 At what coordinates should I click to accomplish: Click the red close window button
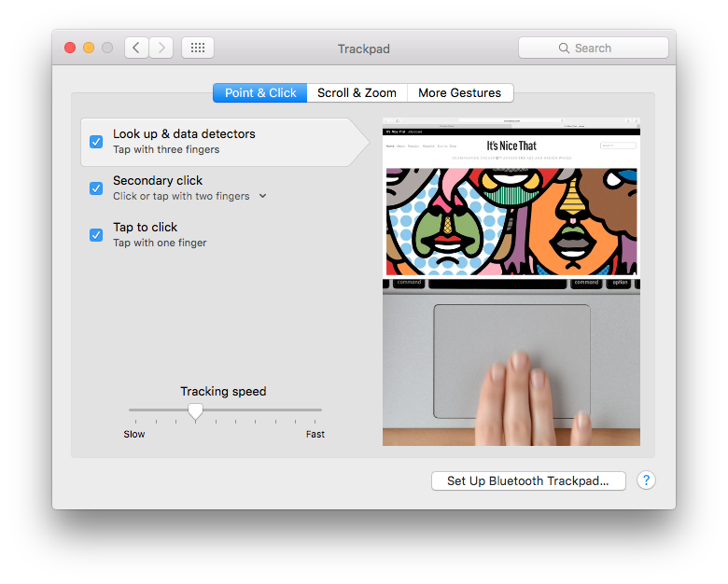point(70,48)
